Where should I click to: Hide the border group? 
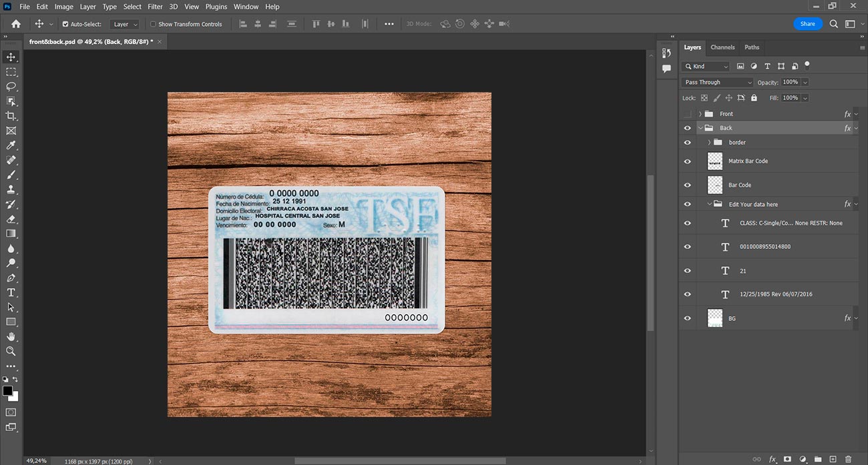[x=688, y=142]
